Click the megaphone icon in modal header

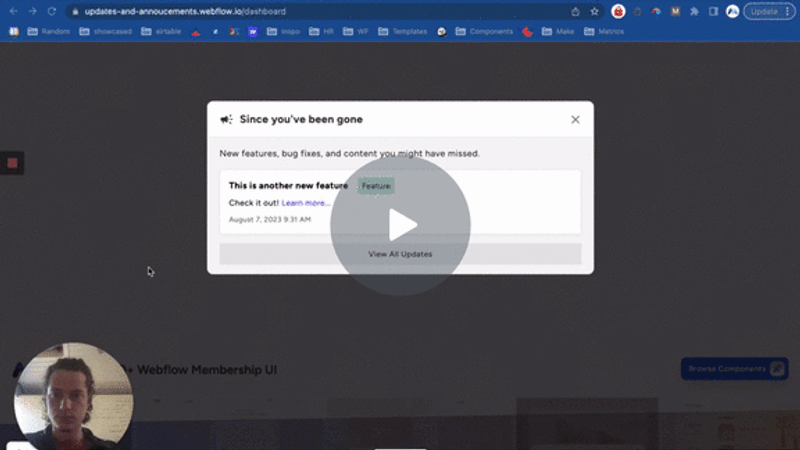226,119
